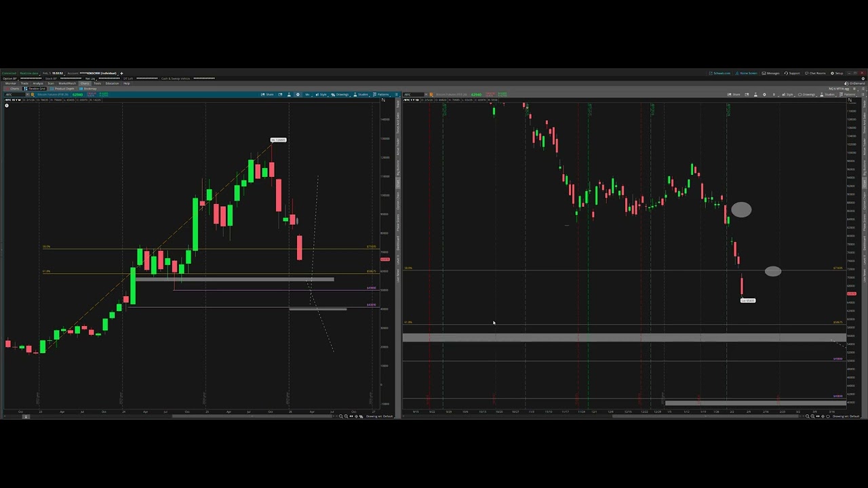Select the Flexible Grid sub-tab

(35, 89)
